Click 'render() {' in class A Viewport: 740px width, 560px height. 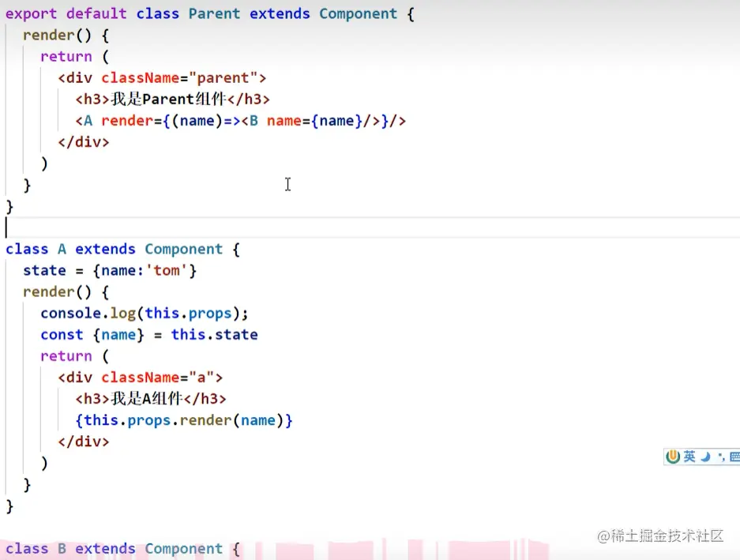(x=66, y=291)
